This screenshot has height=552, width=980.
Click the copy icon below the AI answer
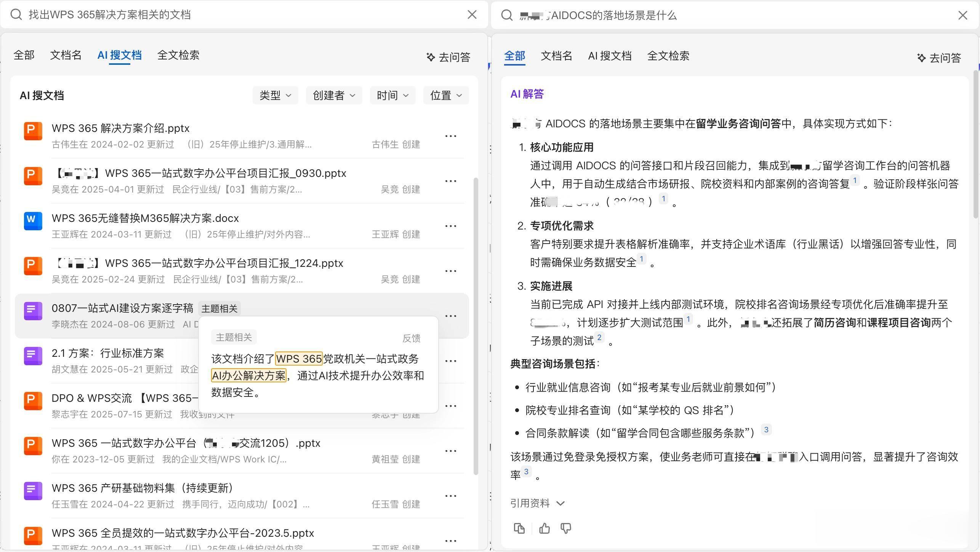coord(519,528)
